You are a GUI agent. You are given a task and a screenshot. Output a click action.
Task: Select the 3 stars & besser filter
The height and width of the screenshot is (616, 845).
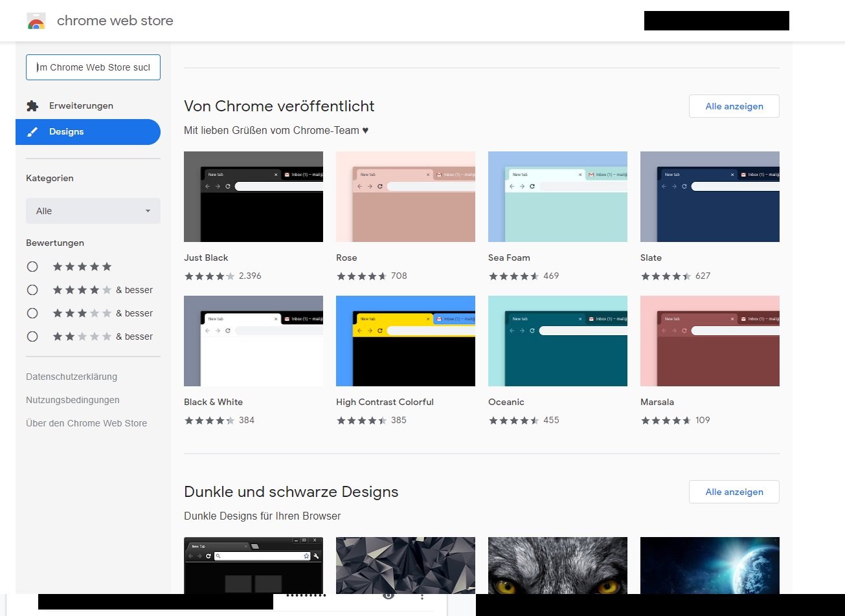32,313
